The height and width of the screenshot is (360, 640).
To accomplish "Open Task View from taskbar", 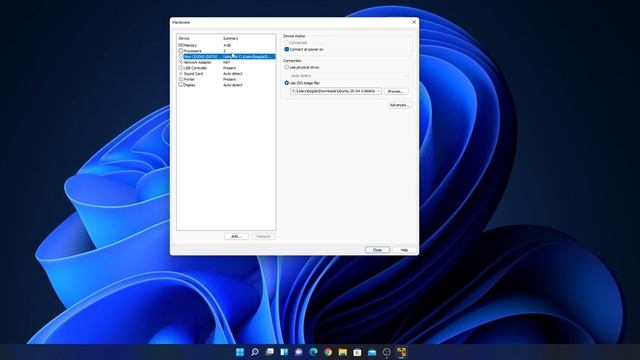I will click(269, 352).
